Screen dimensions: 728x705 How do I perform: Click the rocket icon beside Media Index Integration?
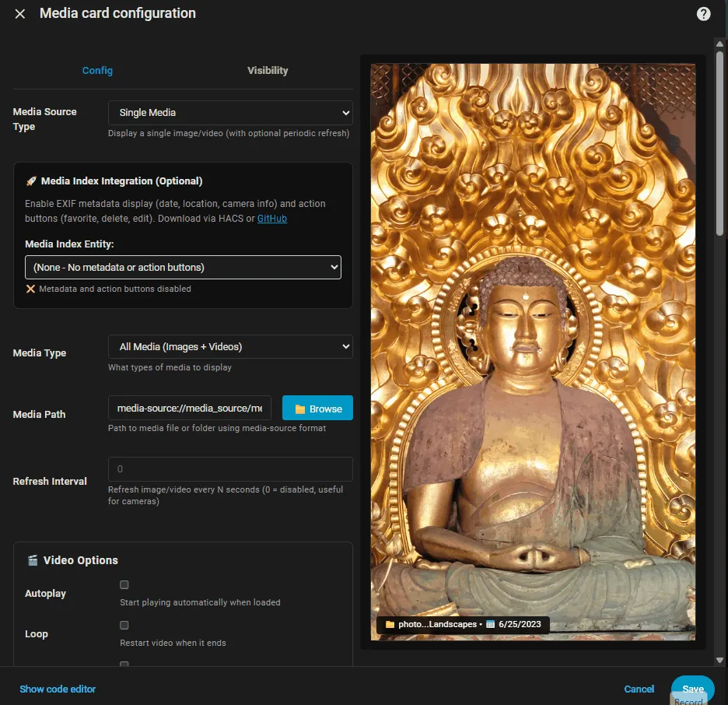coord(31,181)
